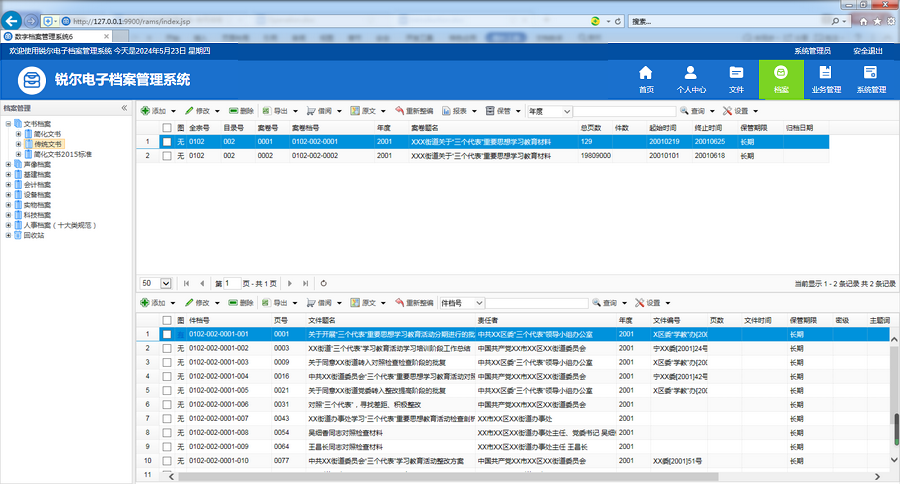Sort by the 案卷题名 column header
This screenshot has height=484, width=900.
click(425, 128)
